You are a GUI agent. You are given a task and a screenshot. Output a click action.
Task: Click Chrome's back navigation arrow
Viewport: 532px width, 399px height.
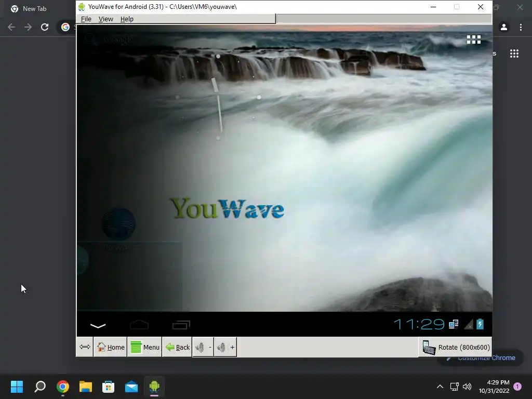(11, 27)
